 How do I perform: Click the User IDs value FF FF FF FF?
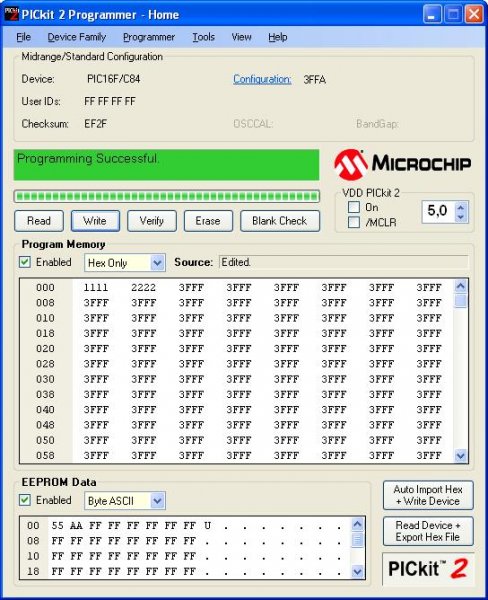[110, 101]
